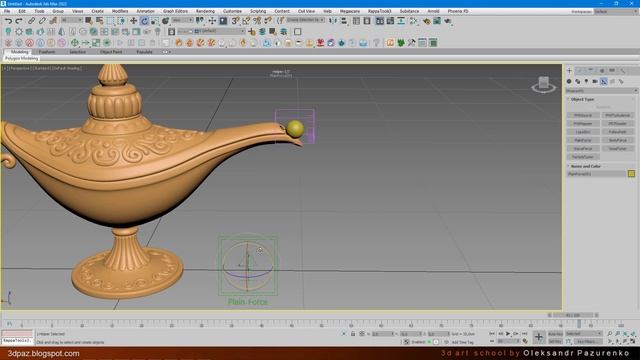Activate the Select and Scale tool
Screen dimensions: 640x360
(155, 21)
